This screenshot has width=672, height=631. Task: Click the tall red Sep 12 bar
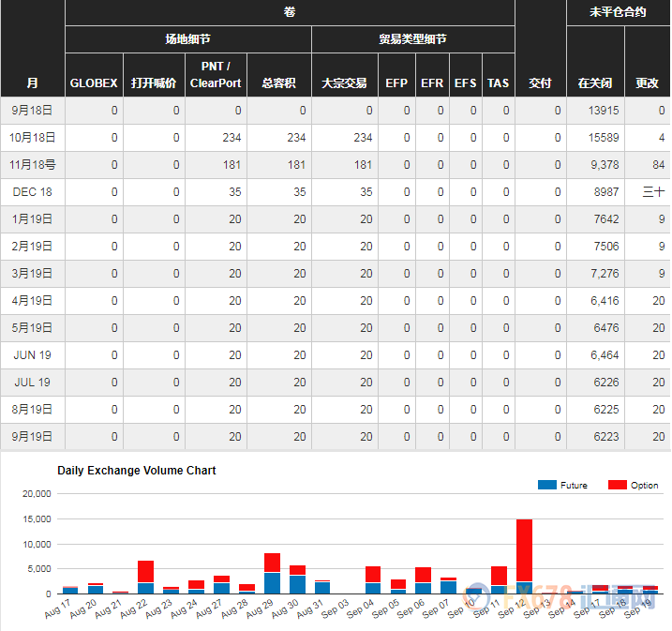[x=524, y=553]
